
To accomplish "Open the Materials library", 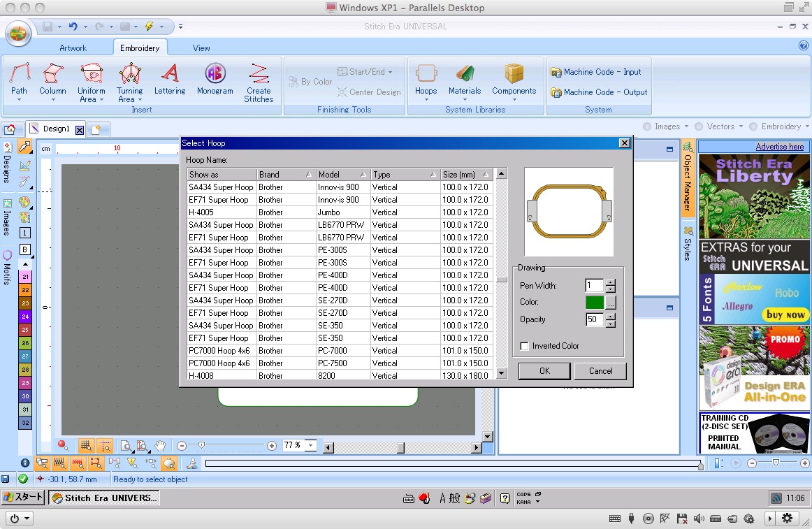I will [465, 81].
